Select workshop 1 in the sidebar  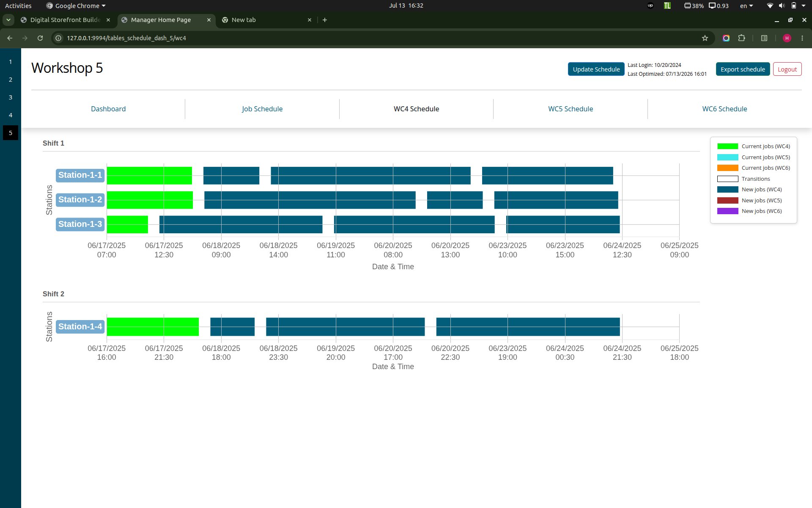[11, 62]
